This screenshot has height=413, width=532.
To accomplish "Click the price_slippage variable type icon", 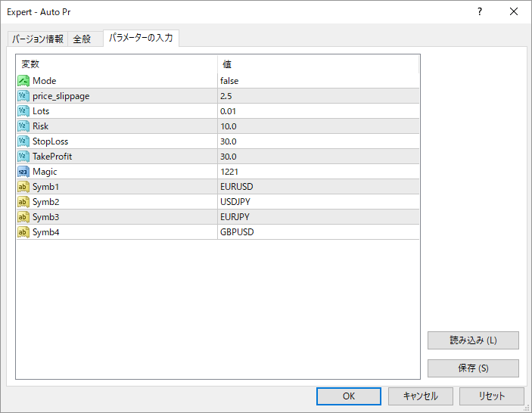I will pyautogui.click(x=23, y=96).
